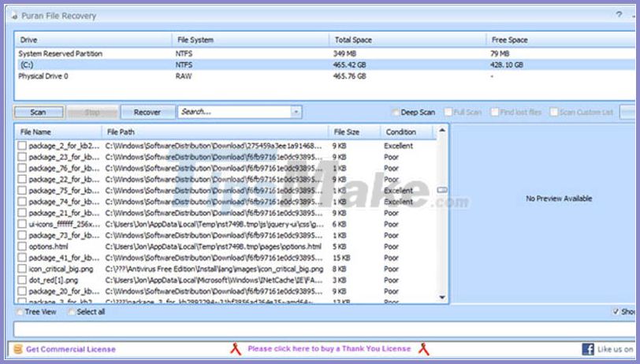Viewport: 640px width, 364px height.
Task: Click the file list scroll down arrow
Action: [442, 298]
